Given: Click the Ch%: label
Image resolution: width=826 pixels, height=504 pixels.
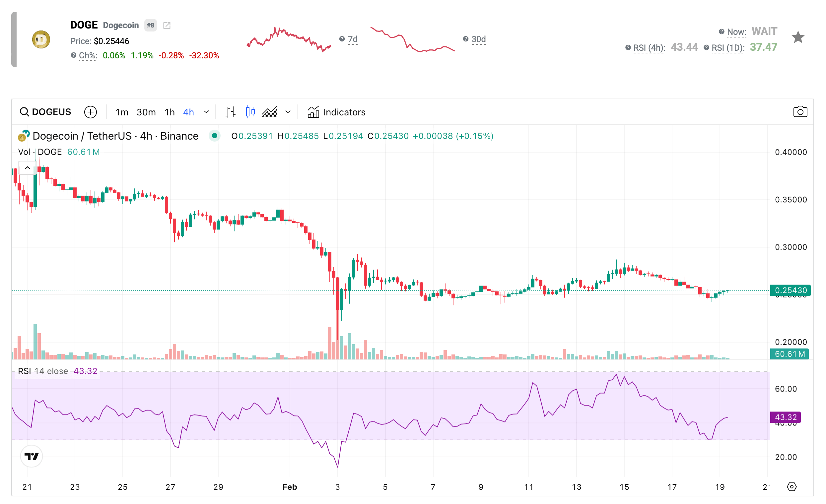Looking at the screenshot, I should [x=88, y=56].
